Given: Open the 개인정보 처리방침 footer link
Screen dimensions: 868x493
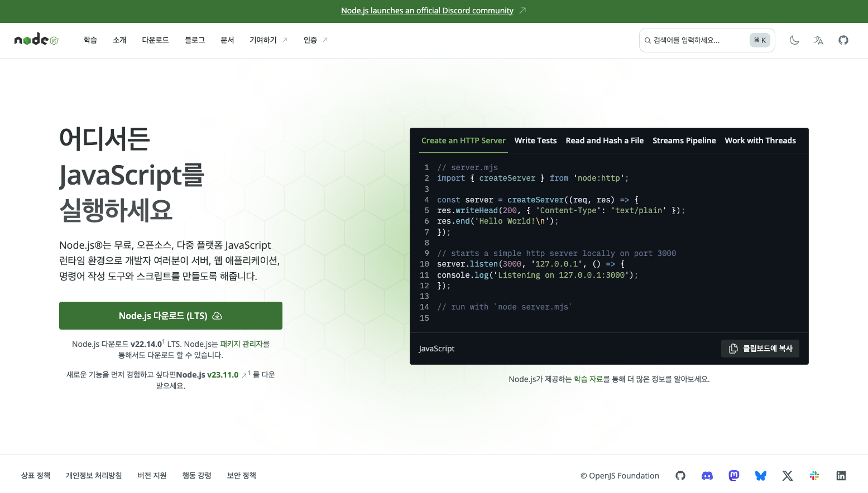Looking at the screenshot, I should tap(94, 476).
